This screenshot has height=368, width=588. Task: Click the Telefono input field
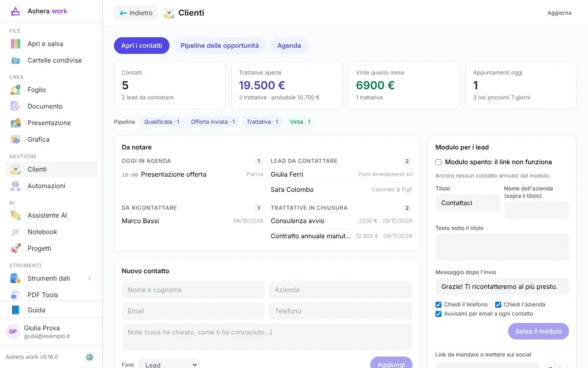340,311
